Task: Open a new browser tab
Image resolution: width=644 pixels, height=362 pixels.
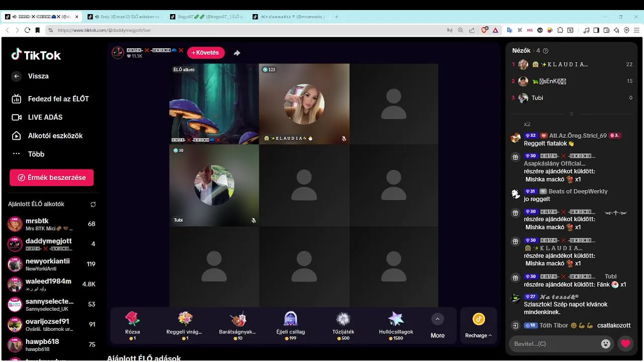Action: pos(337,17)
